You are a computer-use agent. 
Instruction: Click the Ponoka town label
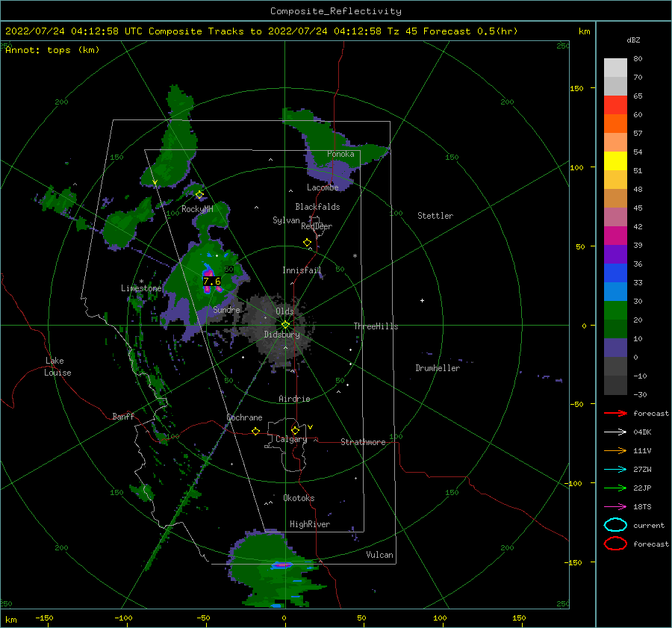click(340, 154)
